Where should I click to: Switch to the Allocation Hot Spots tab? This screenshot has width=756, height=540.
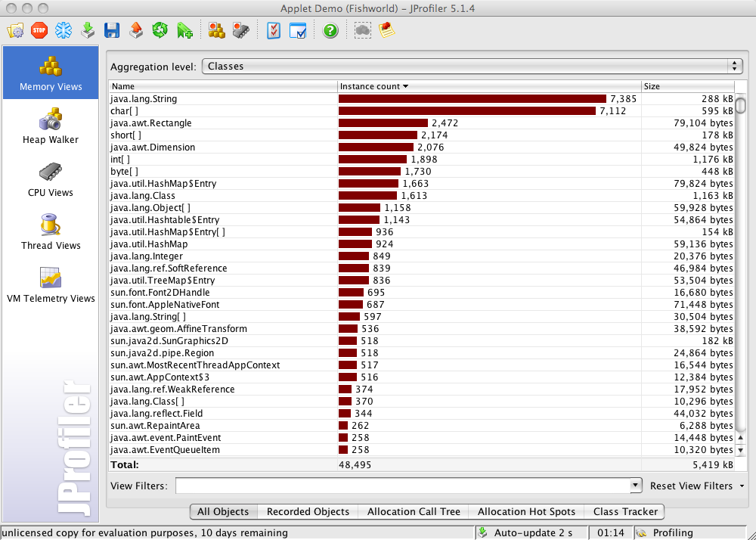tap(526, 511)
